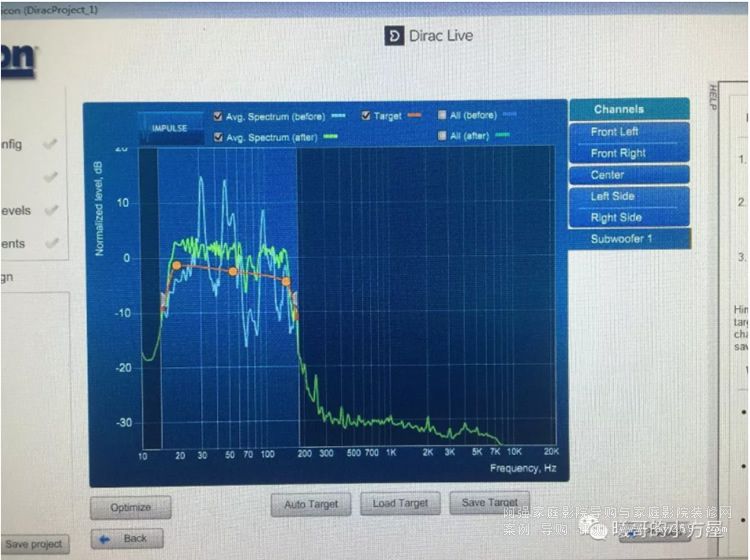Image resolution: width=750 pixels, height=560 pixels.
Task: Click the Auto Target button
Action: coord(310,504)
